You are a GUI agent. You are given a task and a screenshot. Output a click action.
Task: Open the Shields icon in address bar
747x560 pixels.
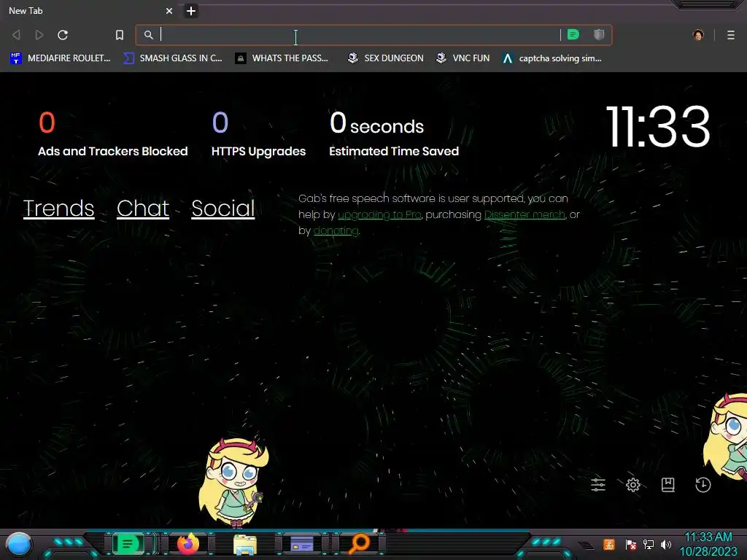[599, 34]
